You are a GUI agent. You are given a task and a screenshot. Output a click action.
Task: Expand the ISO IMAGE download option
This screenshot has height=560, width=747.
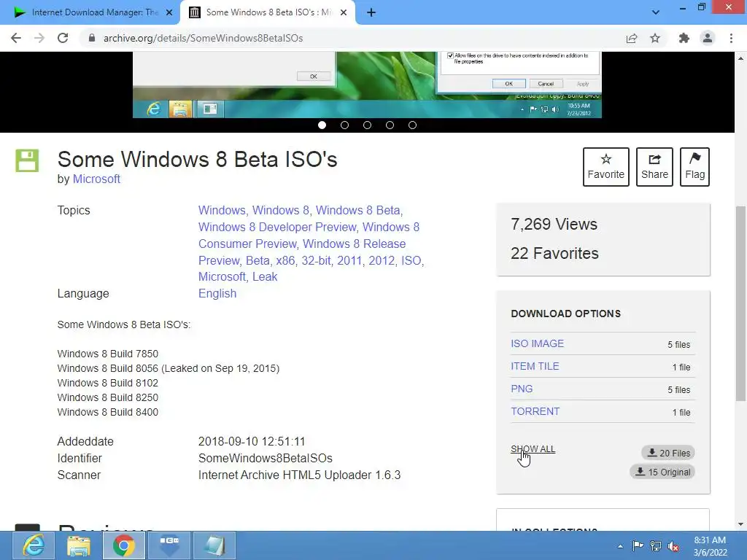coord(538,344)
